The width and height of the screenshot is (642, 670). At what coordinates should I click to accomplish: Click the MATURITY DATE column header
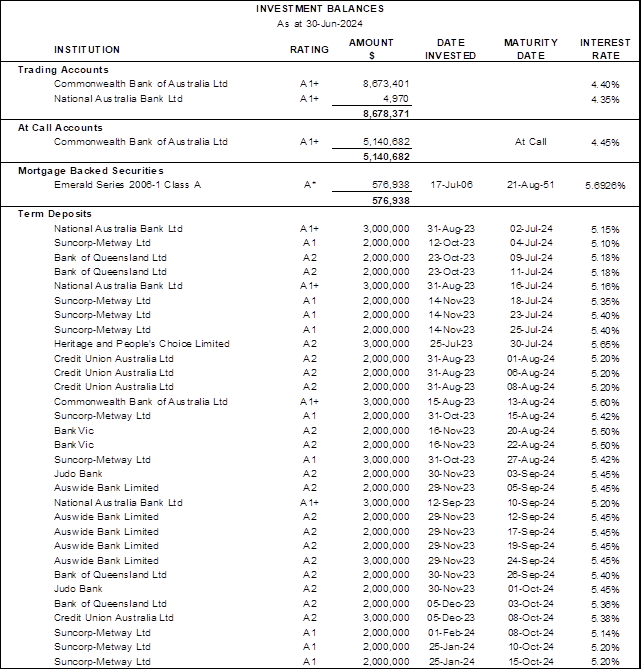pos(531,49)
